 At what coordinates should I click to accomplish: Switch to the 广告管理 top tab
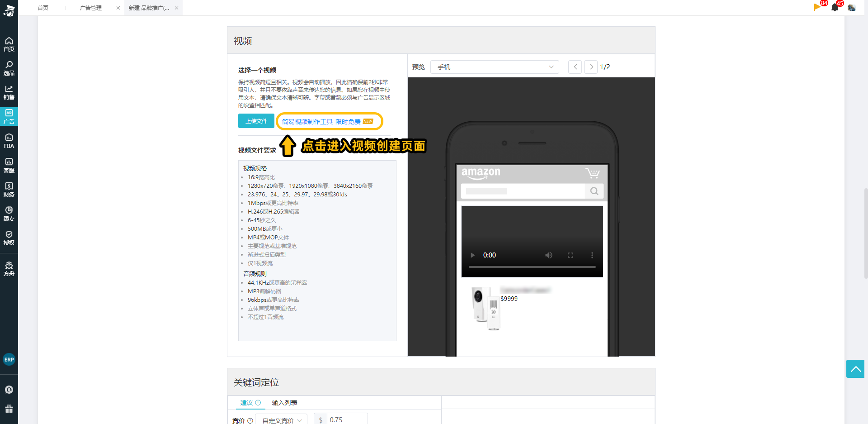click(x=91, y=8)
